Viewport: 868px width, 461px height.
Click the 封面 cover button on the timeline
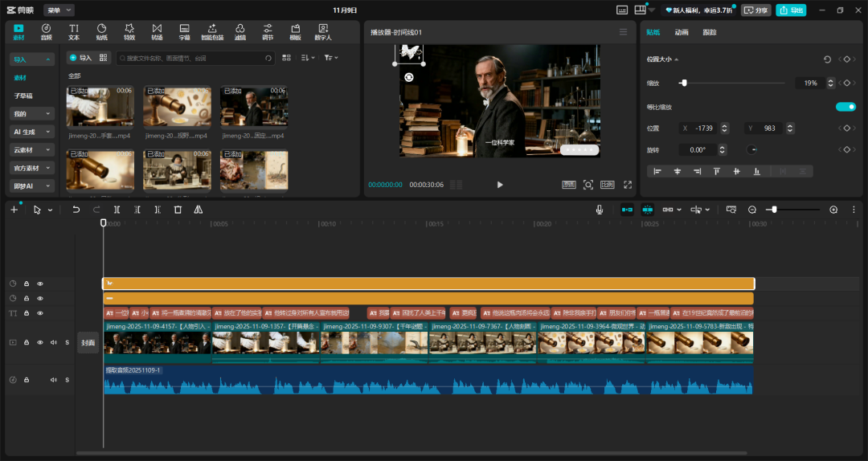click(88, 343)
